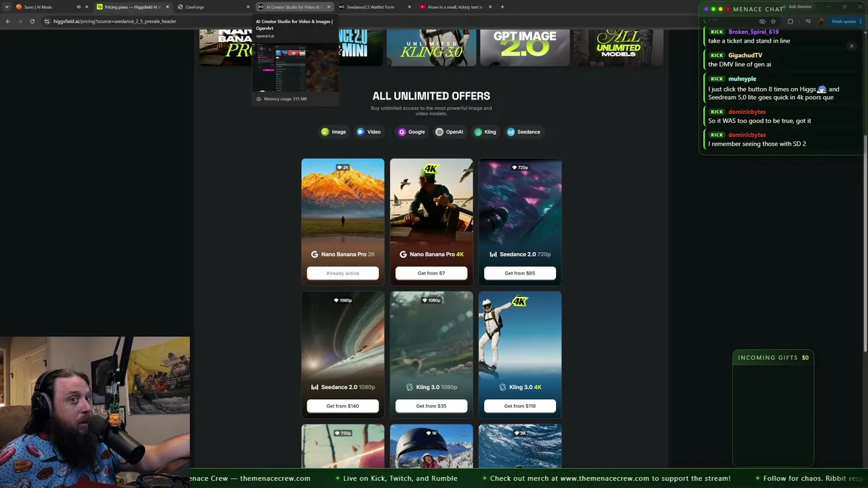868x488 pixels.
Task: Click the Ask Gemini button
Action: [x=797, y=7]
